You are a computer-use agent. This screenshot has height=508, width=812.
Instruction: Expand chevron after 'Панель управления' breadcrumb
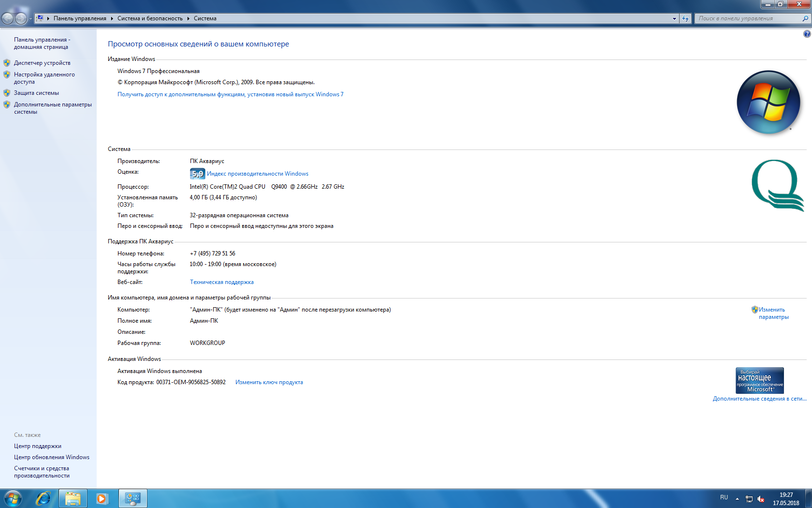click(x=112, y=18)
